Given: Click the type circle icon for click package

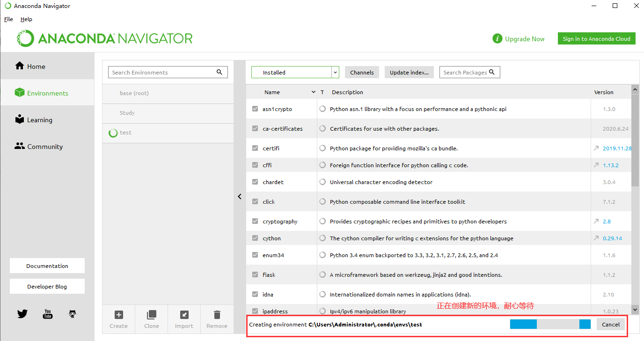Looking at the screenshot, I should click(322, 201).
